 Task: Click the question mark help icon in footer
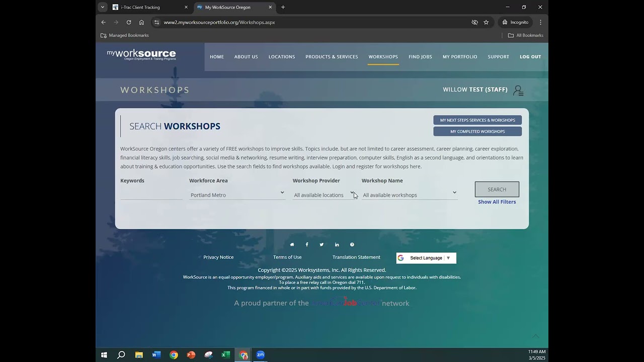(x=352, y=245)
